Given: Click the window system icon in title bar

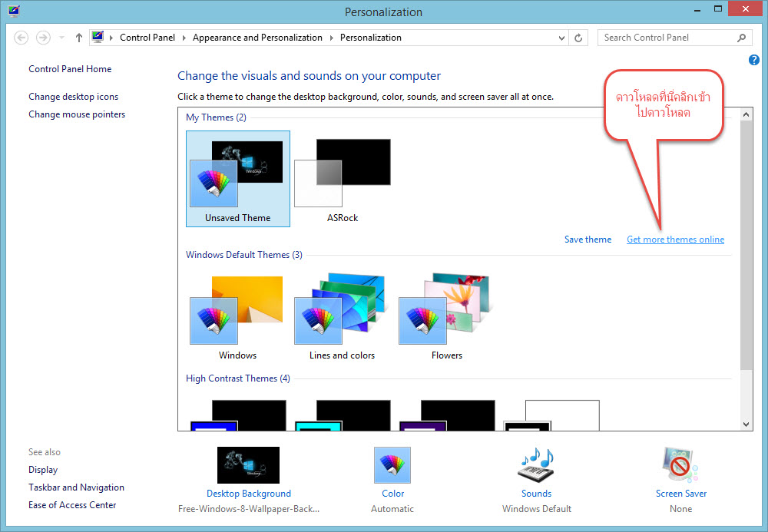Looking at the screenshot, I should pos(14,11).
